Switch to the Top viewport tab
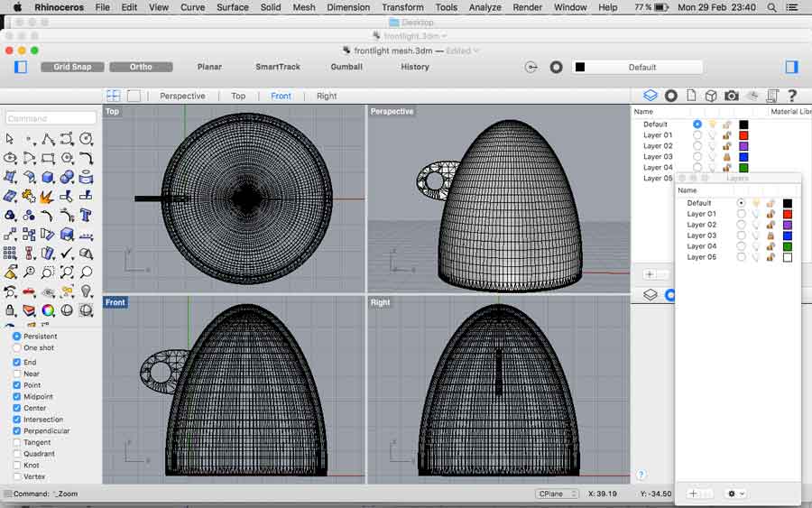The width and height of the screenshot is (812, 508). [238, 96]
